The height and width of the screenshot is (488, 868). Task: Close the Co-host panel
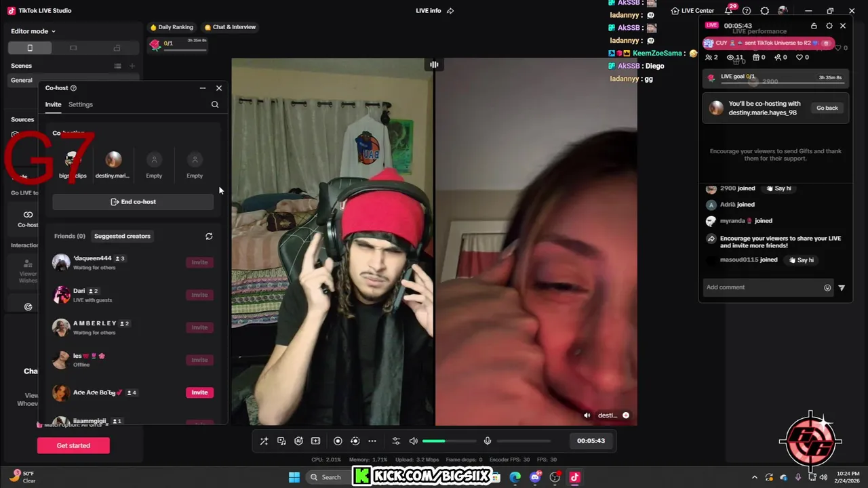coord(218,88)
